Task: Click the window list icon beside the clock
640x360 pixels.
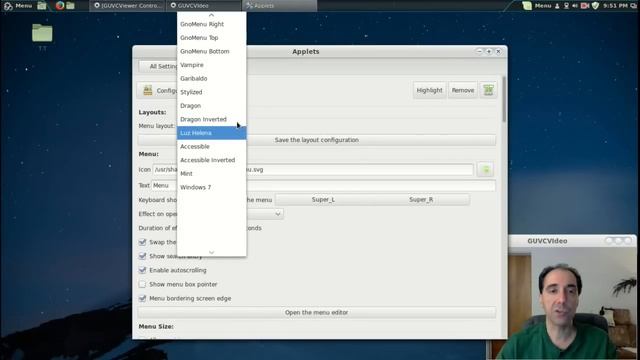Action: (x=633, y=6)
